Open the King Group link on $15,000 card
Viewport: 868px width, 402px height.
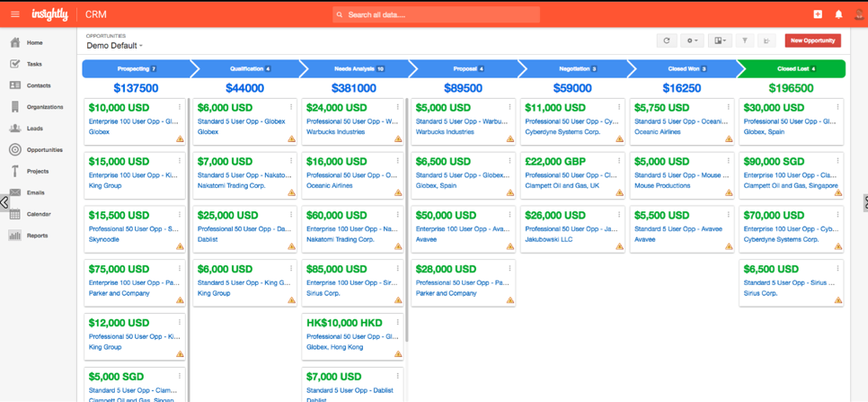point(103,186)
